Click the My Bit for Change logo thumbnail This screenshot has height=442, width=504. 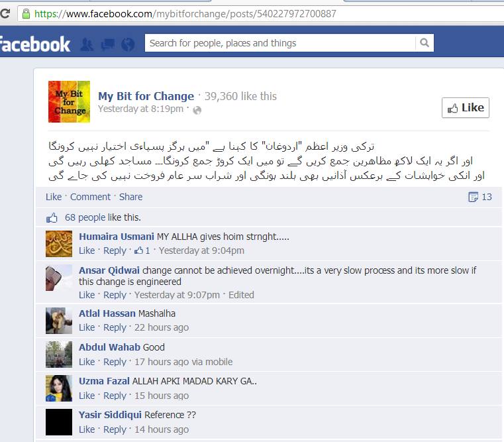pos(69,101)
